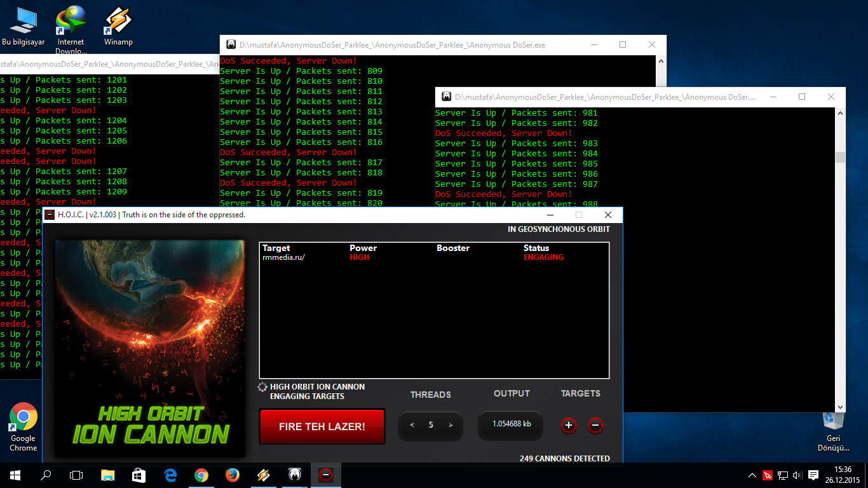Click the Booster column header

tap(453, 248)
